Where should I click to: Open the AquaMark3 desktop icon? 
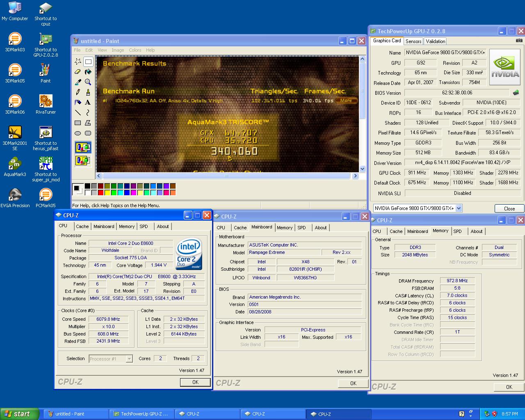click(x=15, y=167)
